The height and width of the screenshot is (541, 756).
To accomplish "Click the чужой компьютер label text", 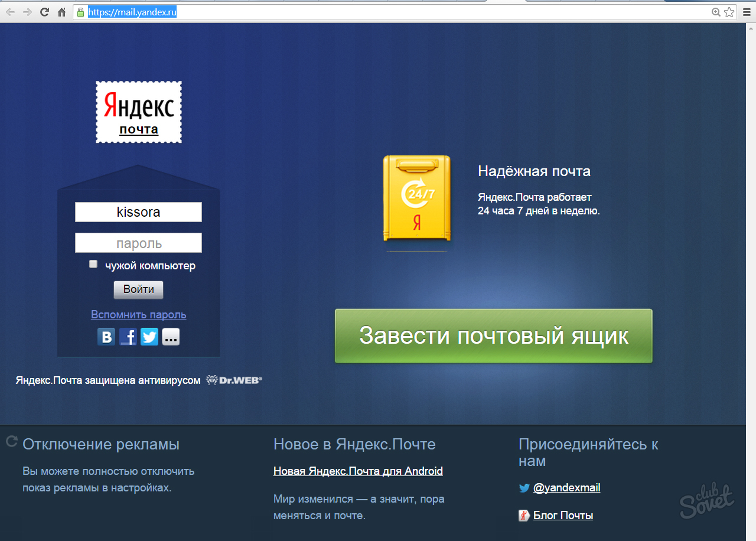I will (150, 266).
